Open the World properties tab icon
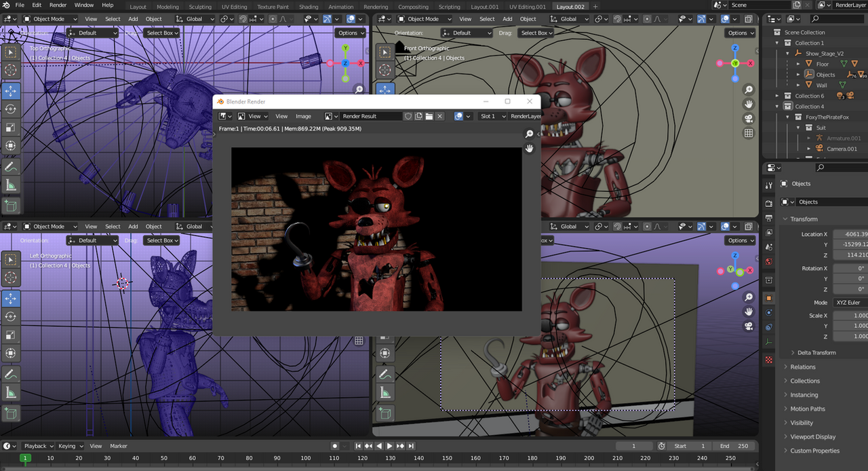The image size is (868, 471). [x=768, y=261]
